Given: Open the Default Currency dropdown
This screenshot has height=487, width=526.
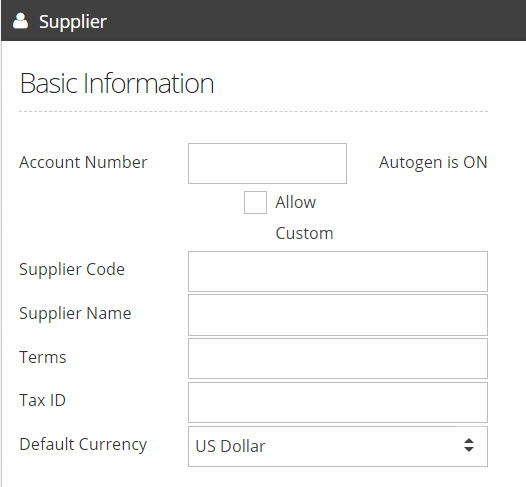Looking at the screenshot, I should [x=338, y=446].
